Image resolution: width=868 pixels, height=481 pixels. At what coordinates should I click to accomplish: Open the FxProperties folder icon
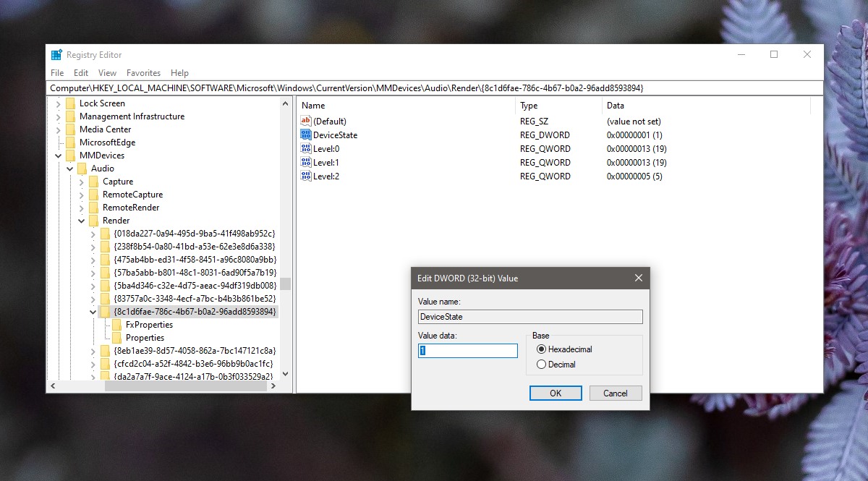[x=116, y=325]
